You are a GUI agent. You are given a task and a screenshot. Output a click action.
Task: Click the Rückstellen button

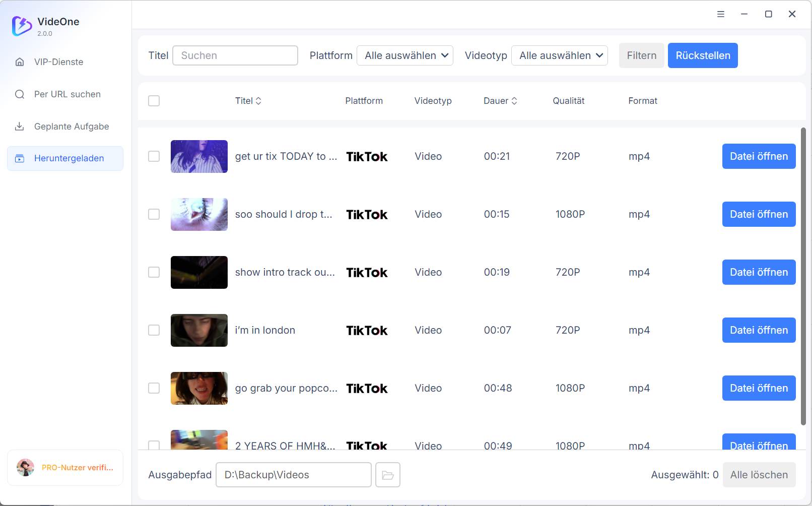703,55
